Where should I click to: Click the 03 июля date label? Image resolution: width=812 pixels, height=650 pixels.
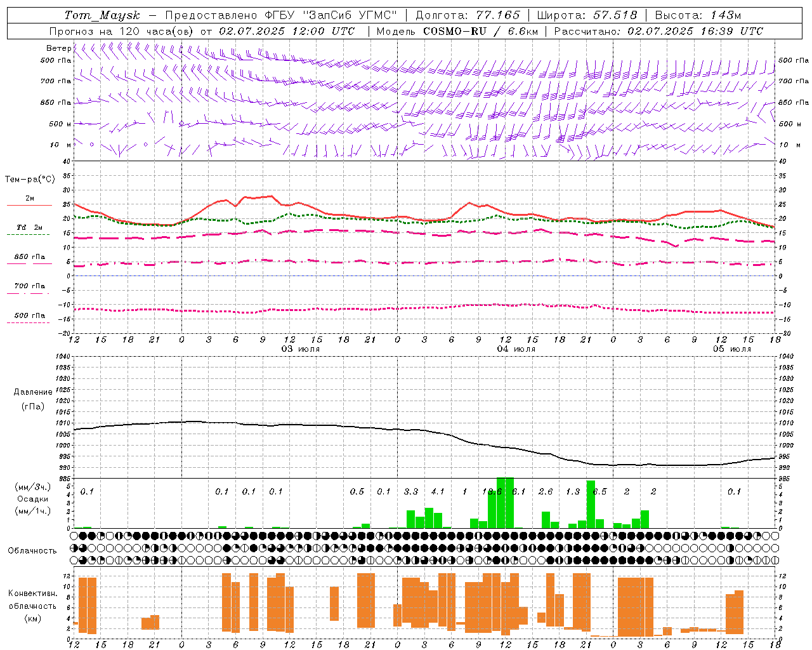coord(301,349)
